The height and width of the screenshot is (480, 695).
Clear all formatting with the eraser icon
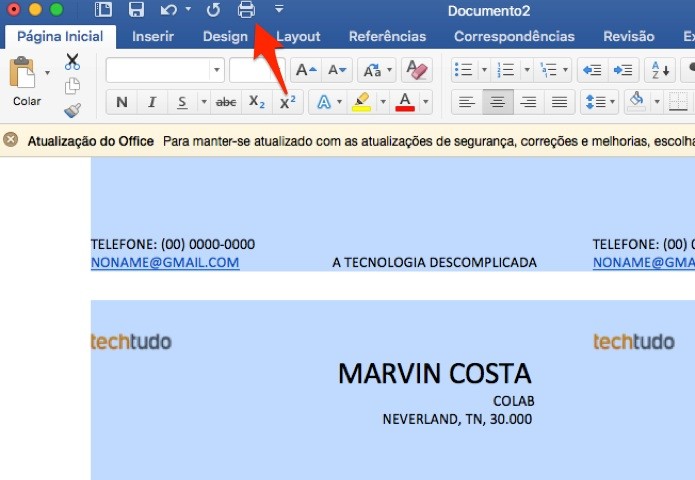pos(417,70)
